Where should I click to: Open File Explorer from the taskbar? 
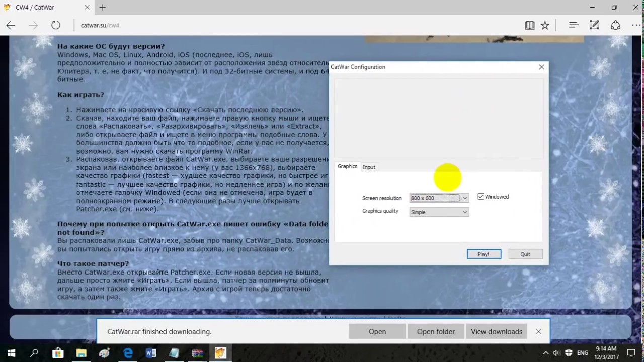tap(81, 353)
